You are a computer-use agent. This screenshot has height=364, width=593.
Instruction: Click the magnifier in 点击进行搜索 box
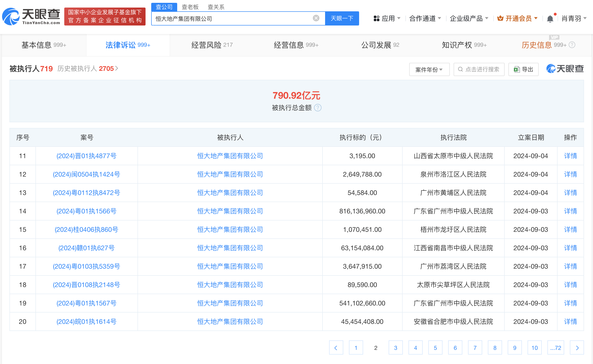pos(460,69)
